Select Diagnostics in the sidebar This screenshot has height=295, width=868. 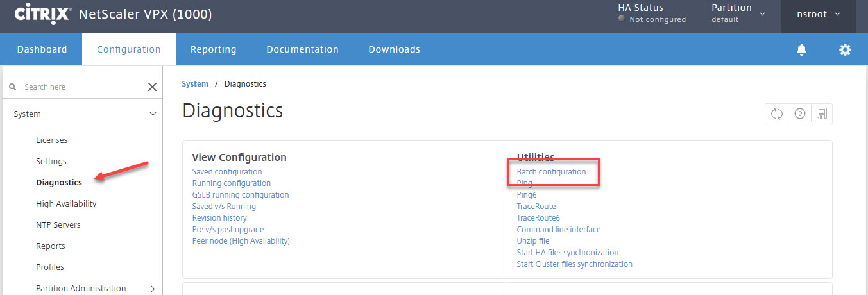(59, 183)
